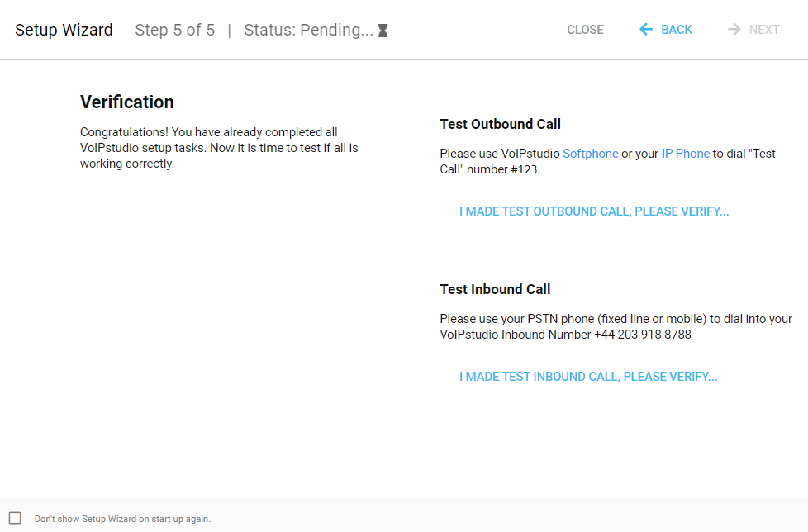Screen dimensions: 808x532
Task: Expand the Test Inbound Call section
Action: pyautogui.click(x=495, y=289)
